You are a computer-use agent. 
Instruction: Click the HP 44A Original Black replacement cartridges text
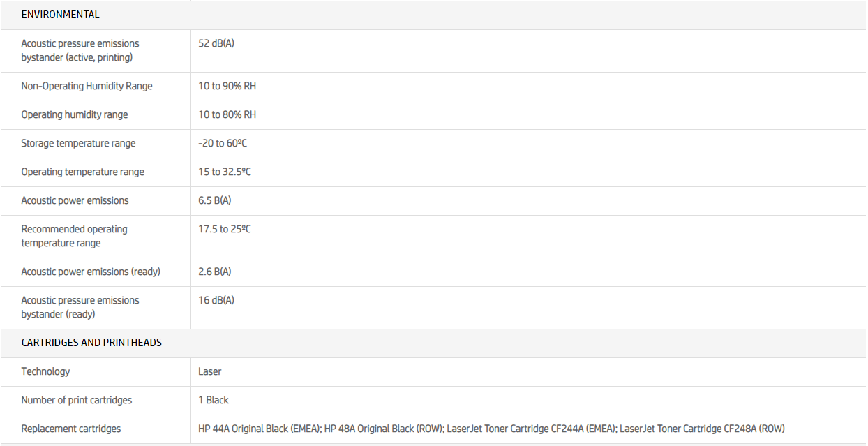[260, 429]
